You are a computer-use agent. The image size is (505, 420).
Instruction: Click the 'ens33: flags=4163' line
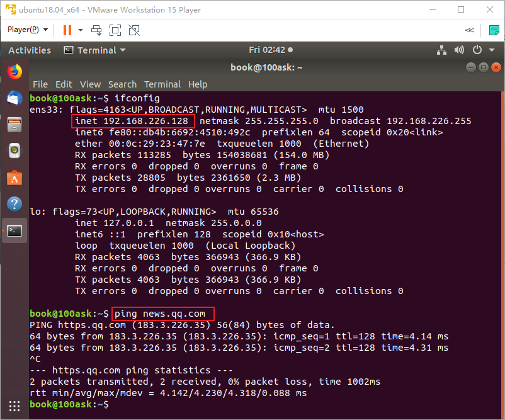point(196,110)
